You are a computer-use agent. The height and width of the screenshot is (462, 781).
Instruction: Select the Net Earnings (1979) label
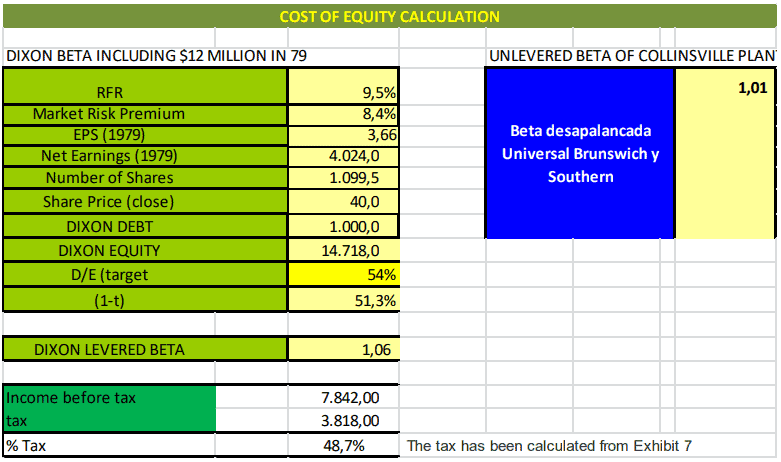[145, 156]
